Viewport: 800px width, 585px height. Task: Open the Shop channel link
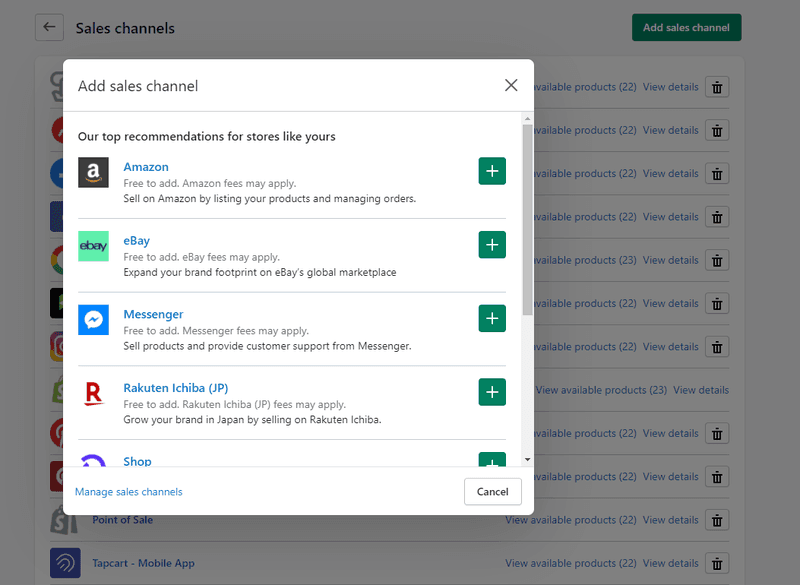(137, 461)
